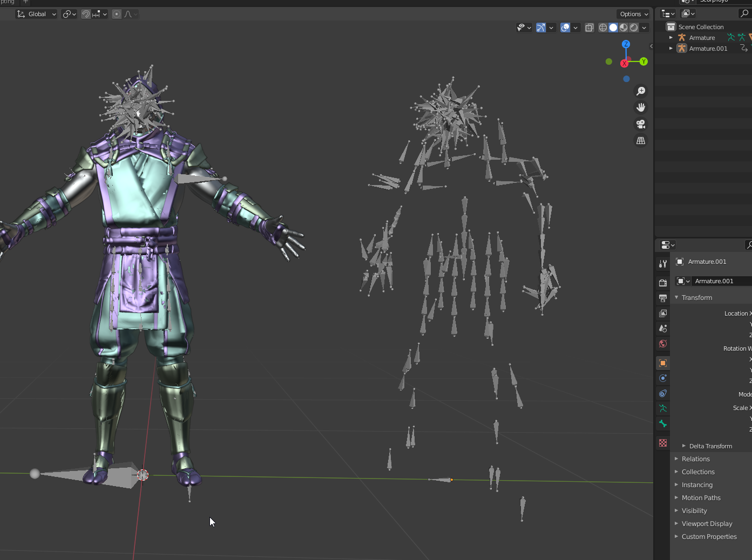Open the pivot point dropdown
Image resolution: width=752 pixels, height=560 pixels.
(x=69, y=14)
